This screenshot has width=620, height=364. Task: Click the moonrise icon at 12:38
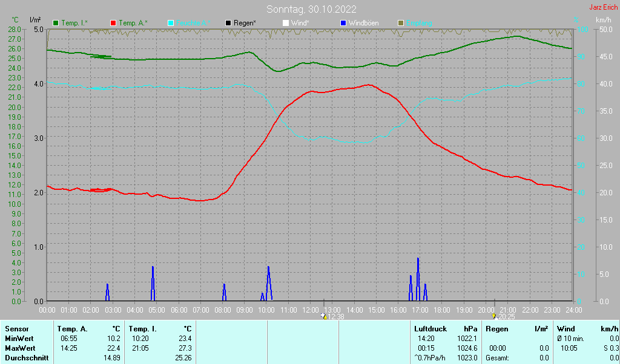coord(325,316)
